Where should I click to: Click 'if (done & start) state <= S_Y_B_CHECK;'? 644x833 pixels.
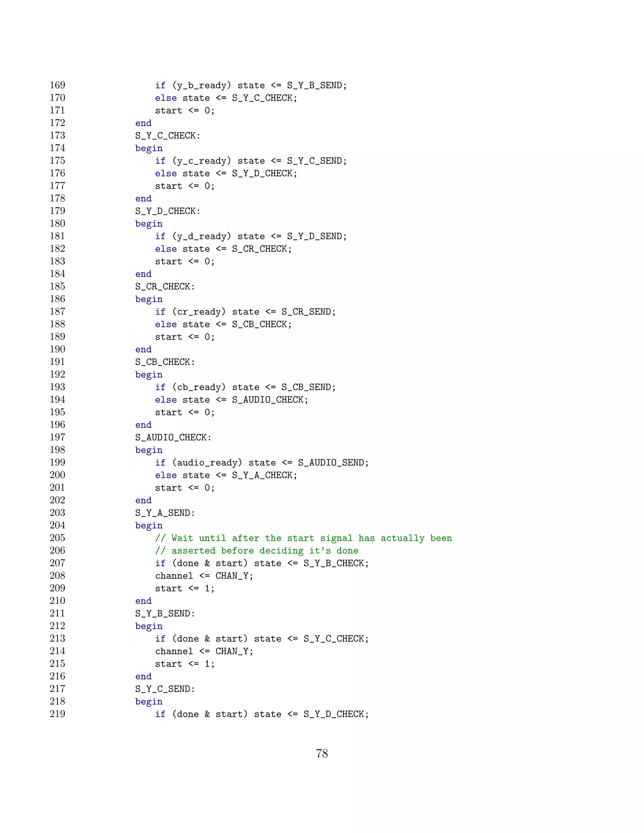click(x=262, y=563)
